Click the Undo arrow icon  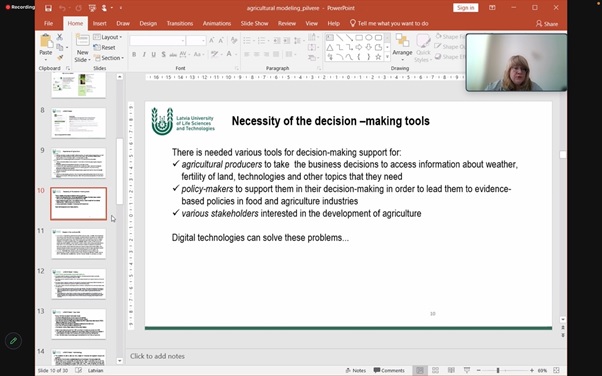click(x=63, y=8)
